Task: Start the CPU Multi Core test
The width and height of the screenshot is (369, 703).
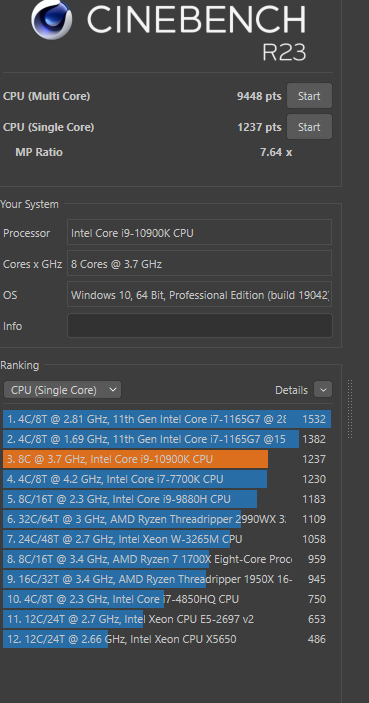Action: pyautogui.click(x=309, y=96)
